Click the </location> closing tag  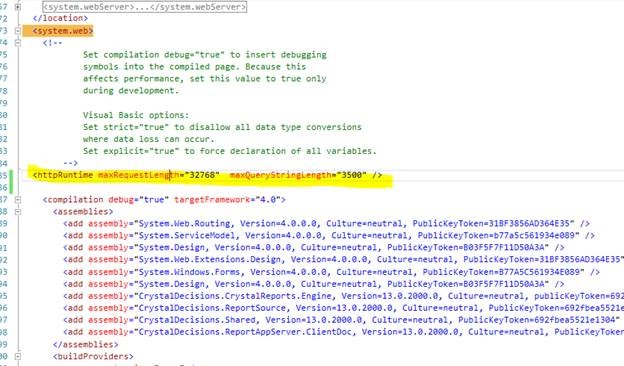[60, 18]
